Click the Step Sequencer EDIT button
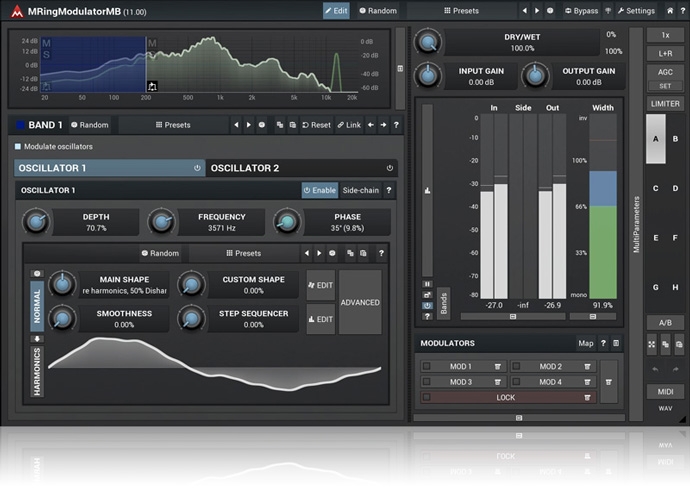The width and height of the screenshot is (690, 488). 320,319
